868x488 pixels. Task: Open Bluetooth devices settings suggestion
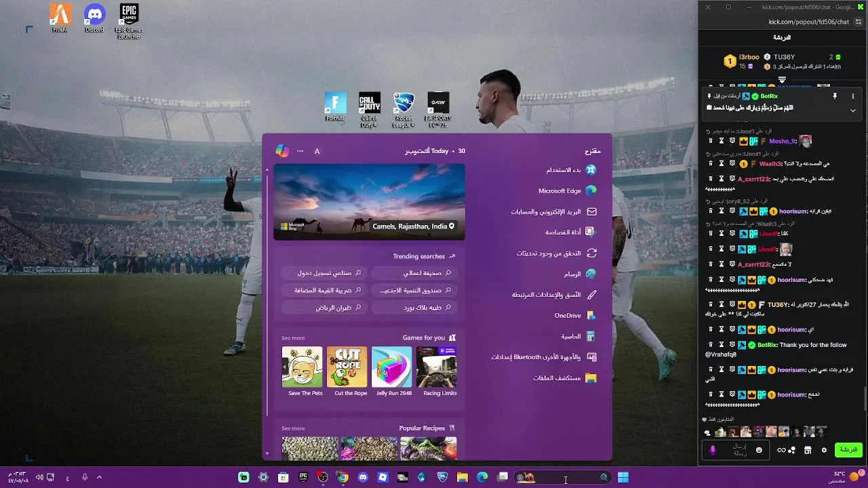pos(544,357)
